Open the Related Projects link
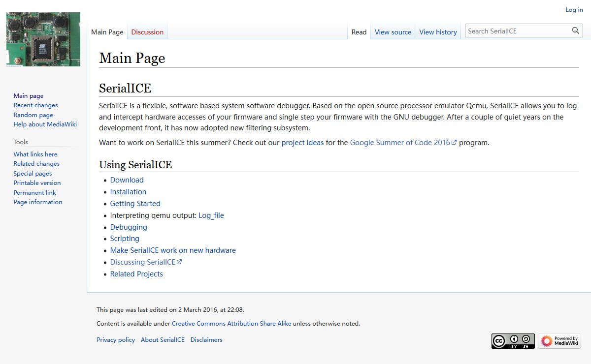Screen dimensions: 591x364 point(136,274)
